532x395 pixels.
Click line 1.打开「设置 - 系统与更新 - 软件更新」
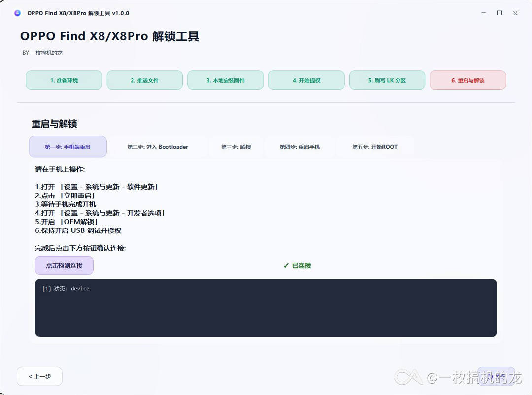coord(97,187)
